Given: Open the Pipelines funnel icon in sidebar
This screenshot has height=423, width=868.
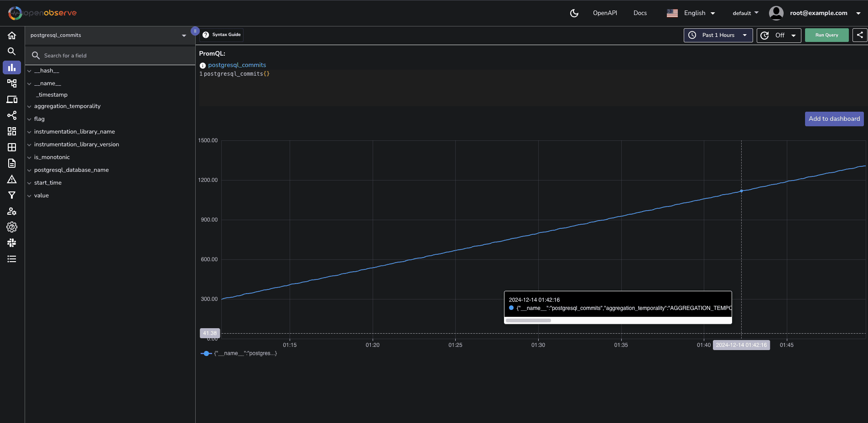Looking at the screenshot, I should (x=12, y=195).
